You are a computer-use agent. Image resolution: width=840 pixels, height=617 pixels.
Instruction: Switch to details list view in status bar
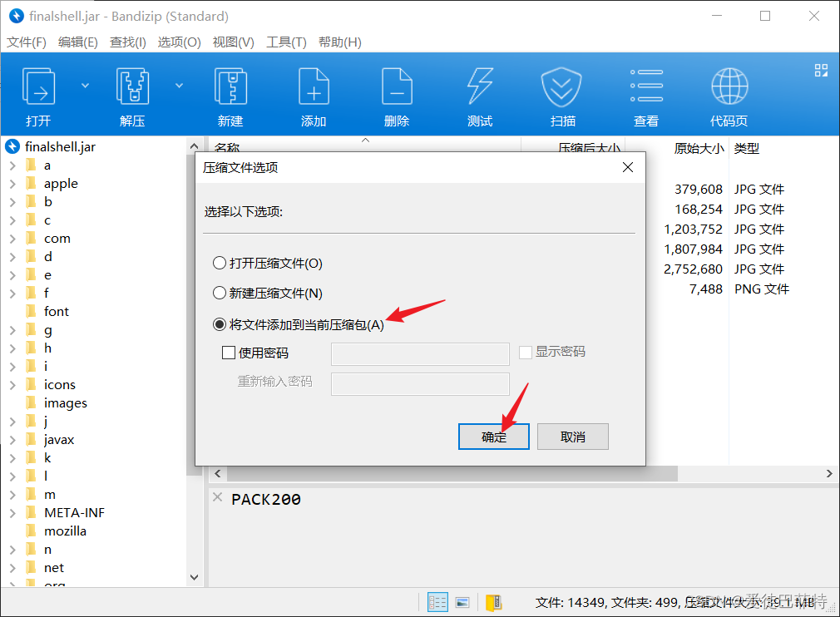point(437,602)
